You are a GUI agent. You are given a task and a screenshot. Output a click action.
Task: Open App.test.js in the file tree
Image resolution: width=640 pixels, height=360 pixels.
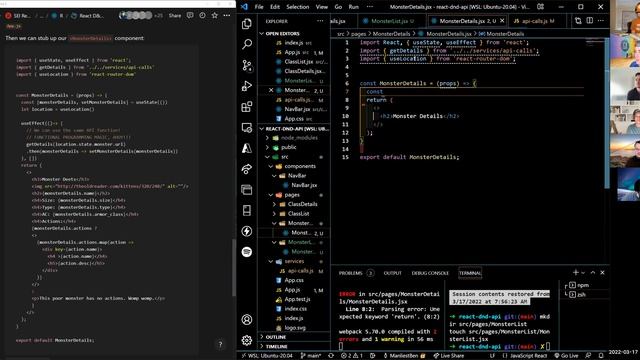[297, 299]
